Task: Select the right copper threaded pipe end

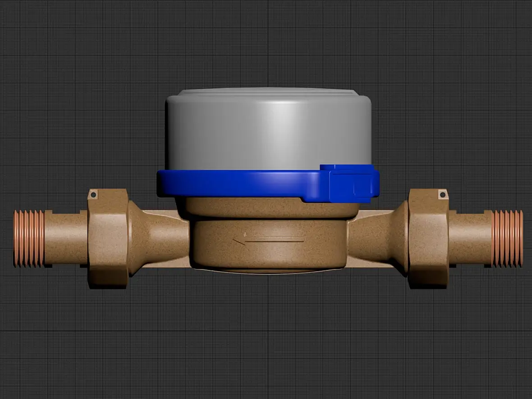Action: pyautogui.click(x=508, y=238)
